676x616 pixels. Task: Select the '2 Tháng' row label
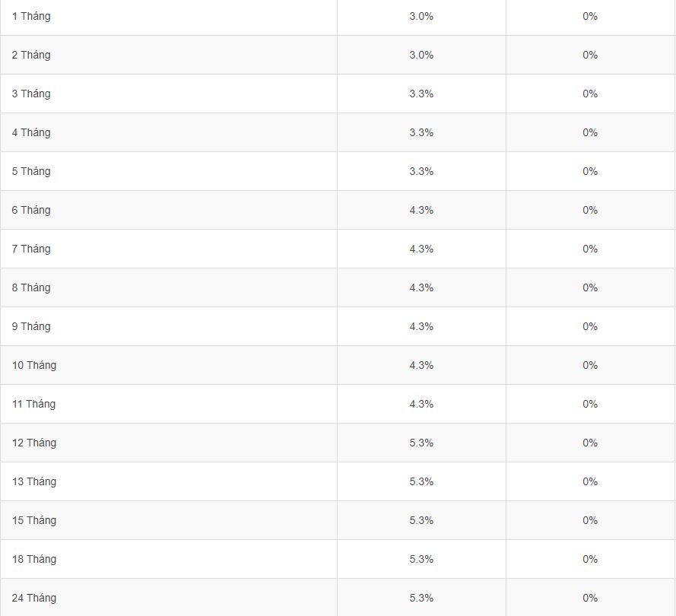click(31, 55)
